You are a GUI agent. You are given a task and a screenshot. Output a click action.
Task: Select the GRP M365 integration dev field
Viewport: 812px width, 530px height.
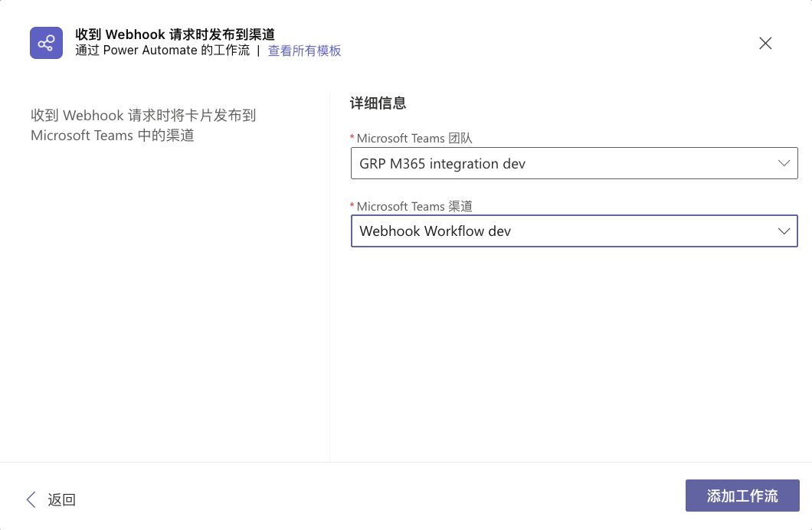[x=574, y=164]
